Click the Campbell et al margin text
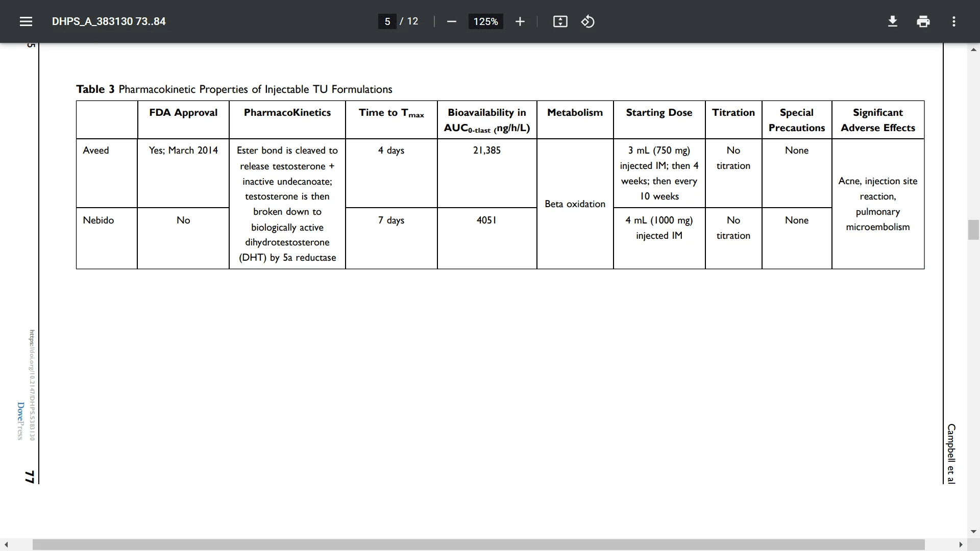 pos(951,454)
